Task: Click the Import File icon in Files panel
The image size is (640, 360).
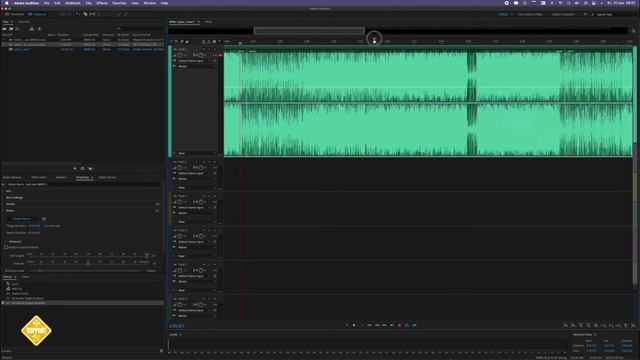Action: [x=11, y=29]
